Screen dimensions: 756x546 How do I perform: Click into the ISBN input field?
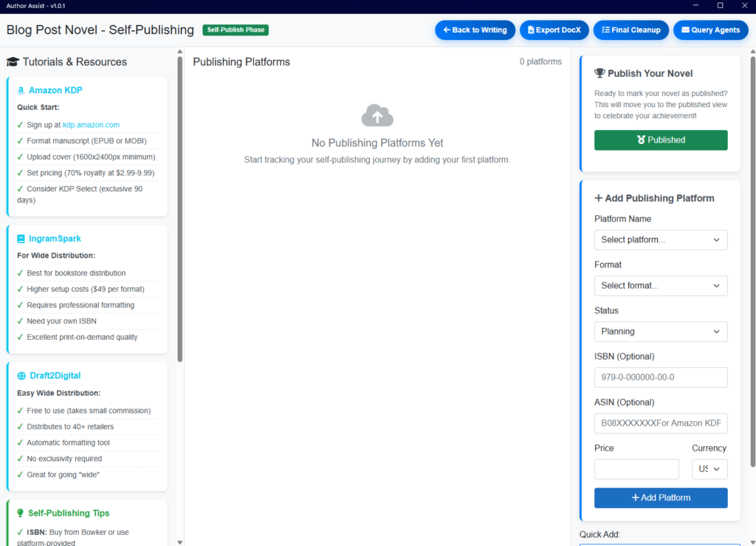tap(660, 378)
